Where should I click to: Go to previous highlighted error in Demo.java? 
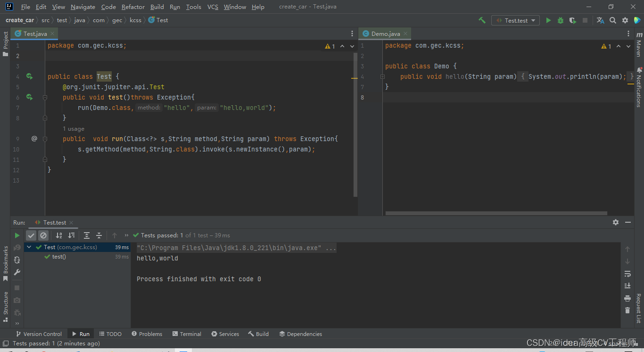pyautogui.click(x=619, y=46)
